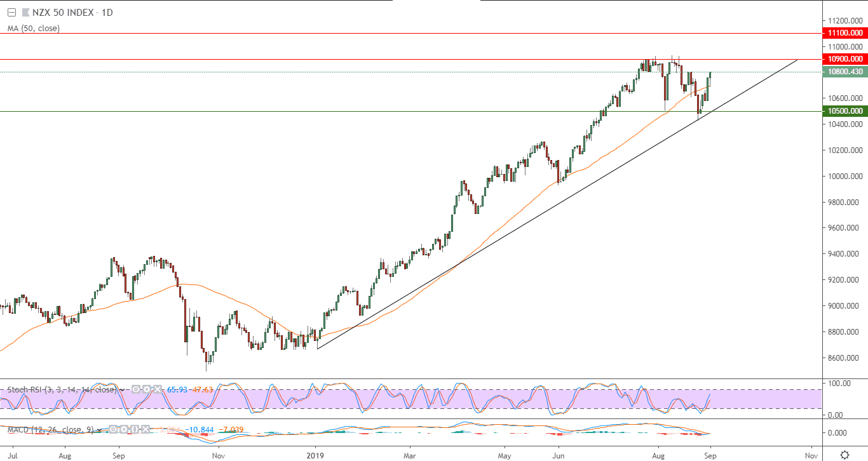Click the 9000.000 price axis label

[844, 306]
